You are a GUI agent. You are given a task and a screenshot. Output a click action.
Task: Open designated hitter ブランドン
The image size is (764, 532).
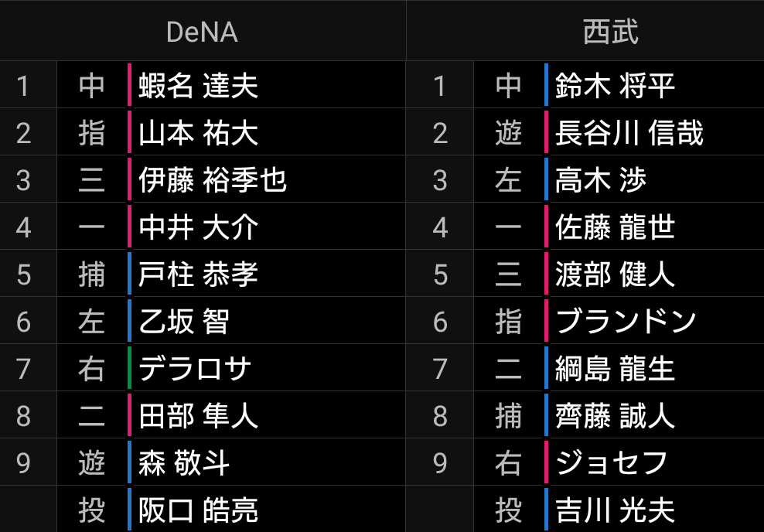(x=626, y=322)
